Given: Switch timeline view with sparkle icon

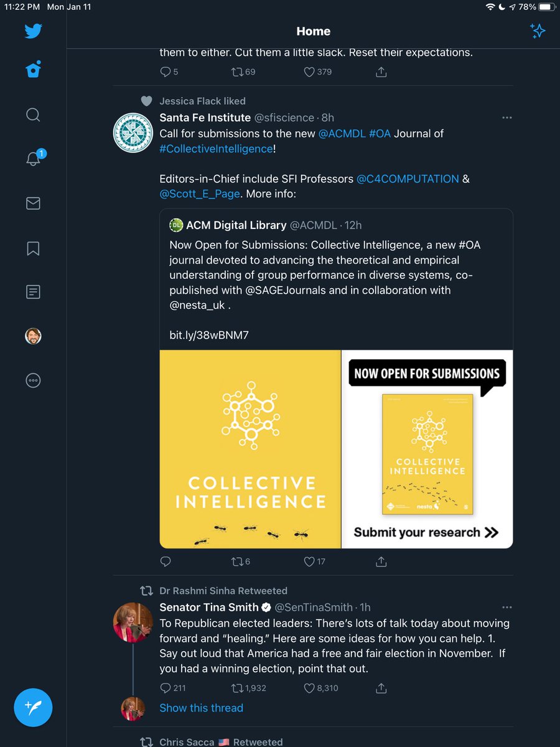Looking at the screenshot, I should point(537,31).
